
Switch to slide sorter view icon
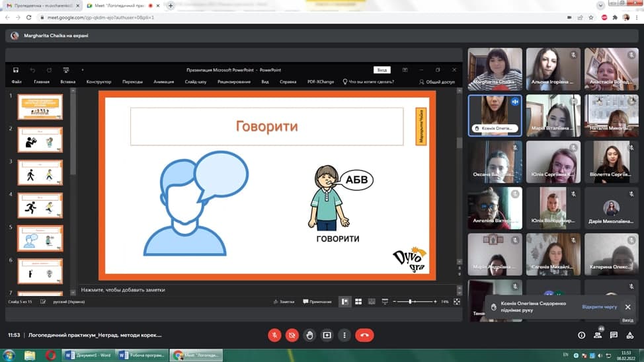coord(358,301)
